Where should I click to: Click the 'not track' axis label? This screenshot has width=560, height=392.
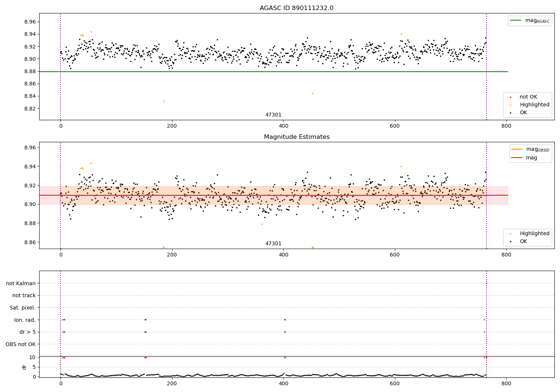24,296
